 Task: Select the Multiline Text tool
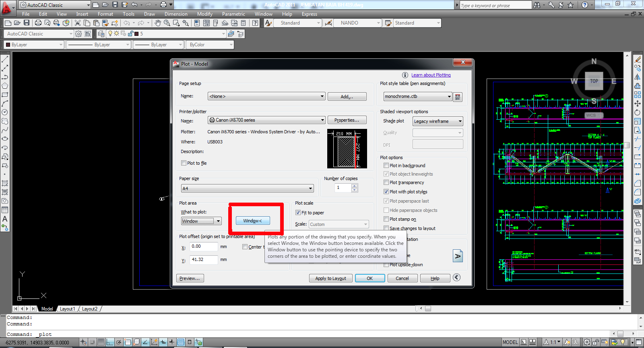(5, 219)
